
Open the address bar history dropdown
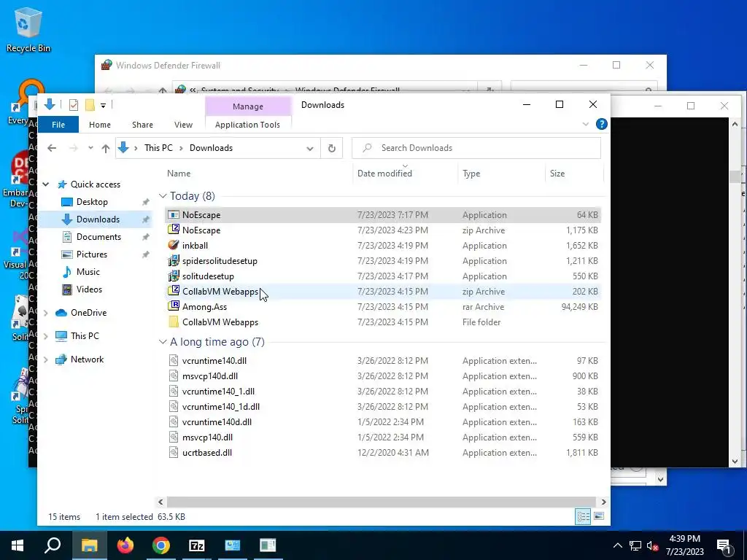pos(309,149)
